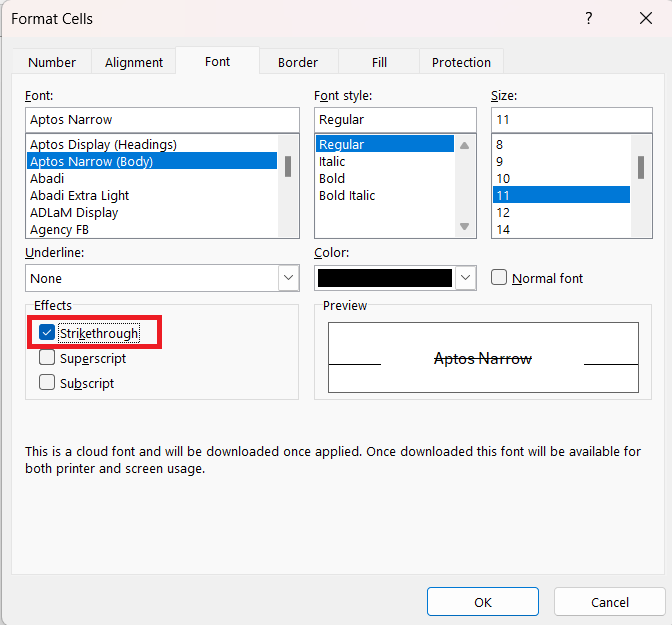Go to the Protection tab
Image resolution: width=672 pixels, height=625 pixels.
[x=461, y=63]
